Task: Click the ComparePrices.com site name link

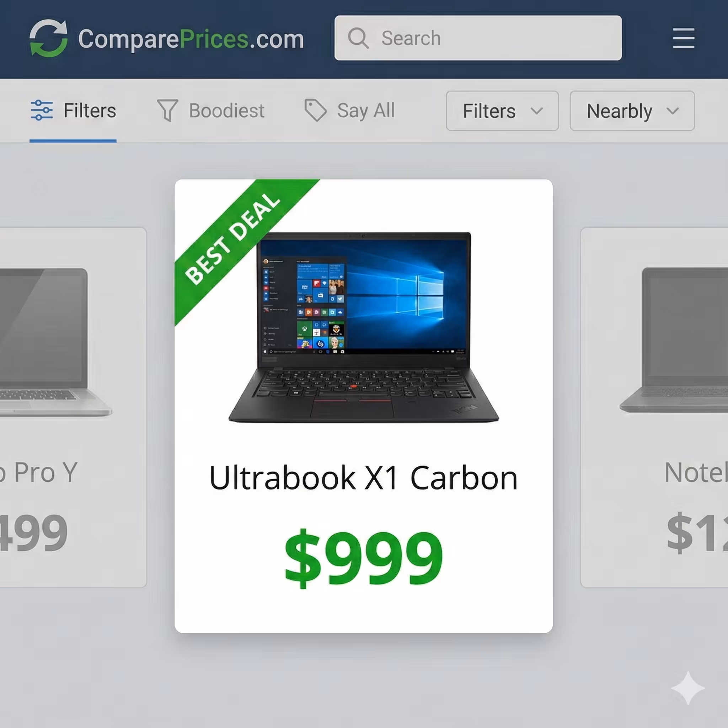Action: (x=191, y=39)
